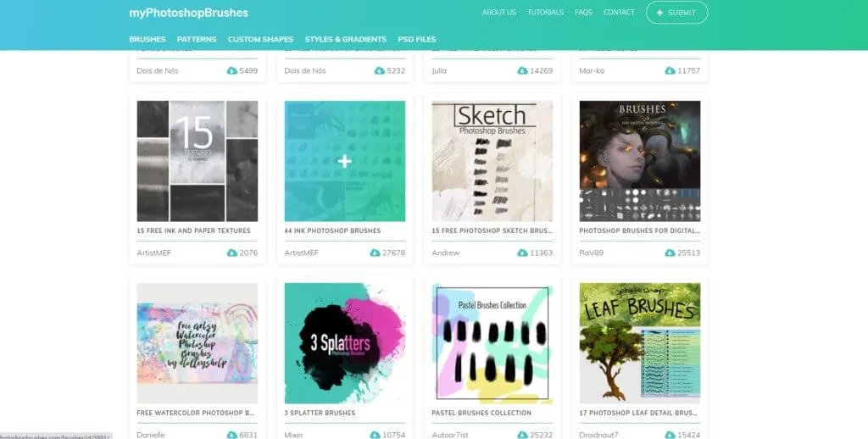868x439 pixels.
Task: Open the About Us page
Action: coord(498,12)
